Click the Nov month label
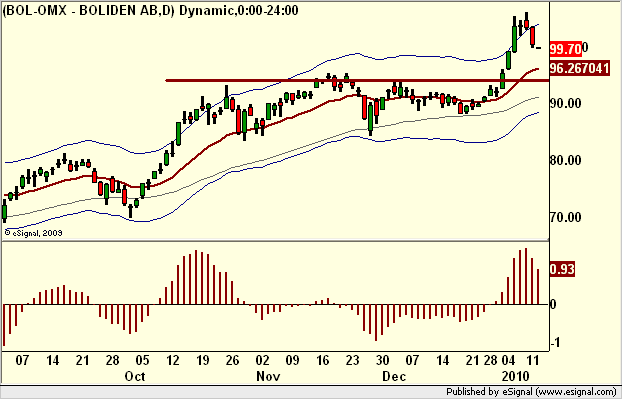Screen dimensions: 622x399 (269, 376)
